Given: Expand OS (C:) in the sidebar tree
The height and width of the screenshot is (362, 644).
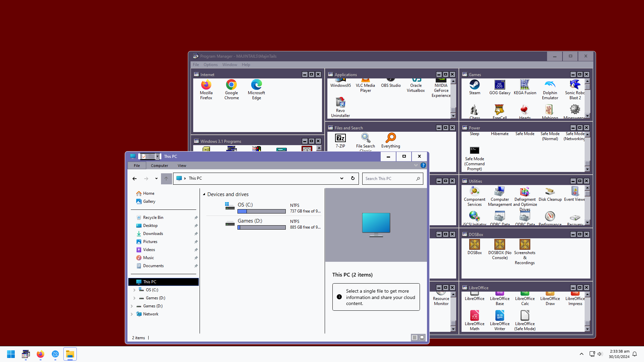Looking at the screenshot, I should [x=135, y=290].
